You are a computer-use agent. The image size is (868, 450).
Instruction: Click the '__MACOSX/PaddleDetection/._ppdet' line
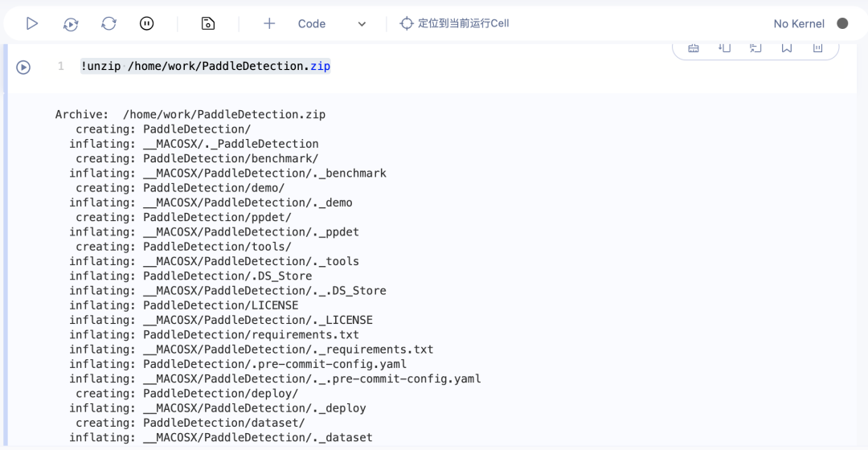[x=214, y=232]
